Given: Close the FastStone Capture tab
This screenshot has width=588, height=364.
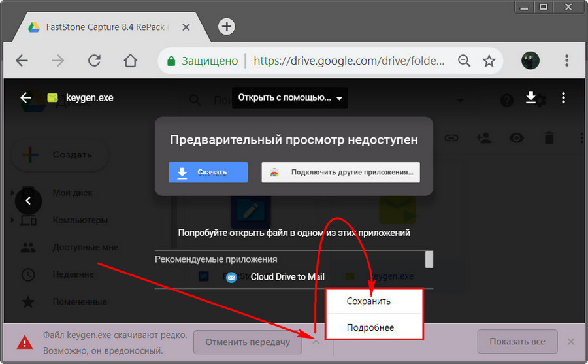Looking at the screenshot, I should [186, 27].
